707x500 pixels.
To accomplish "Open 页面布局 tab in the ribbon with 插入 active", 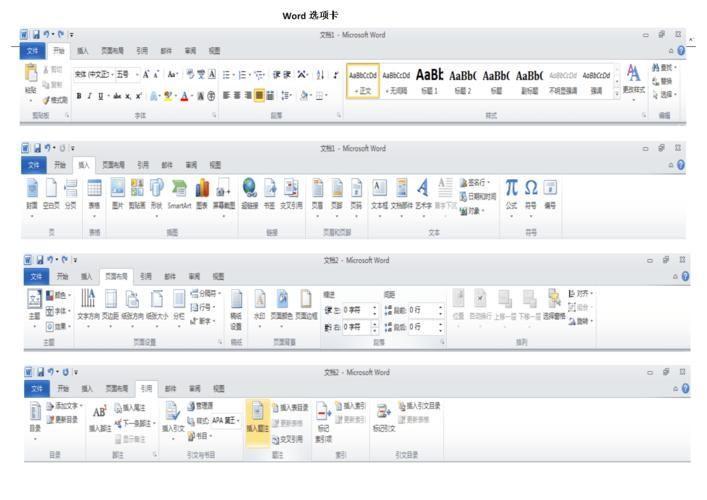I will (113, 165).
